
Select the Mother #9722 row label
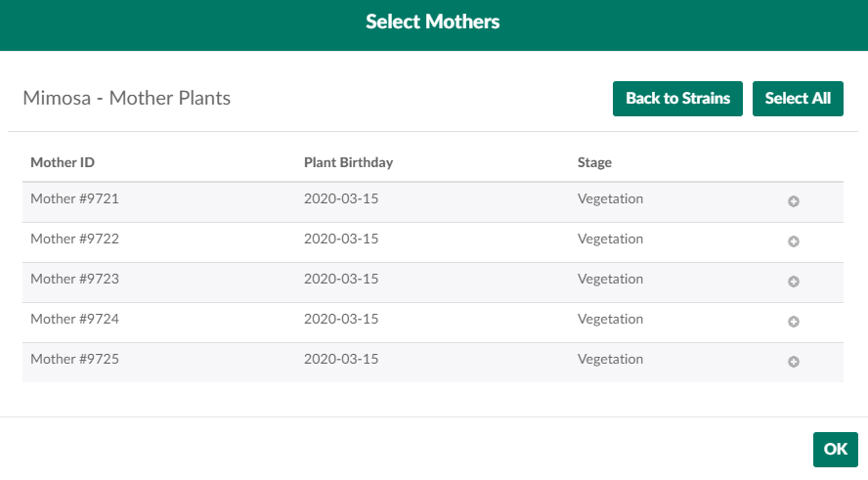(x=74, y=240)
